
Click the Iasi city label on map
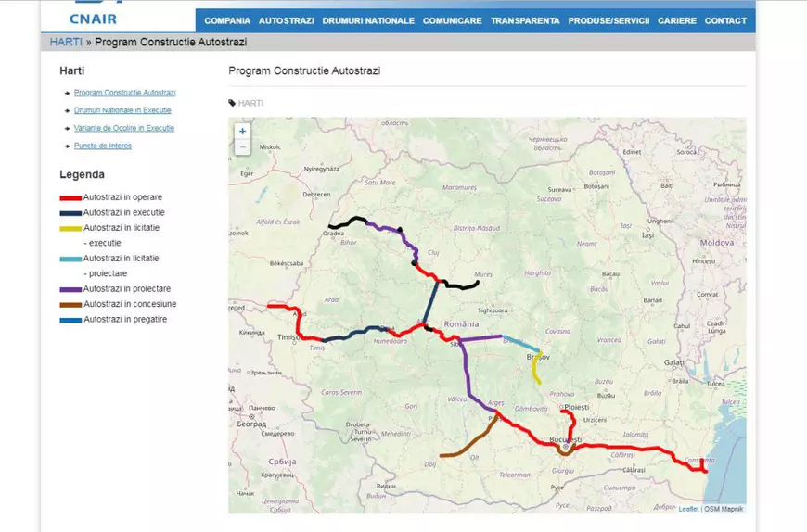tap(647, 234)
